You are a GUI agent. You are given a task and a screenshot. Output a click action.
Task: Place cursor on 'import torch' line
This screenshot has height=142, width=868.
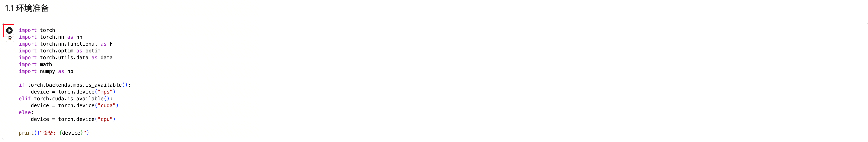(37, 30)
